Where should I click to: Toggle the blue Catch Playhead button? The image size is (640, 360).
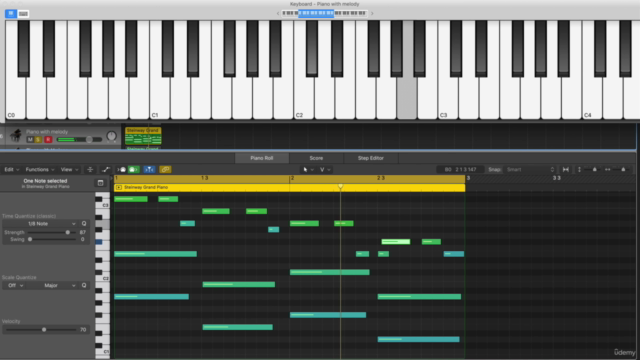pos(149,169)
